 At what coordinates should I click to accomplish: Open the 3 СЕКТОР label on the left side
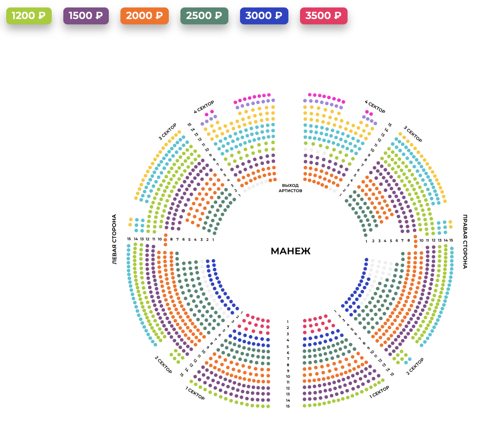(x=168, y=132)
